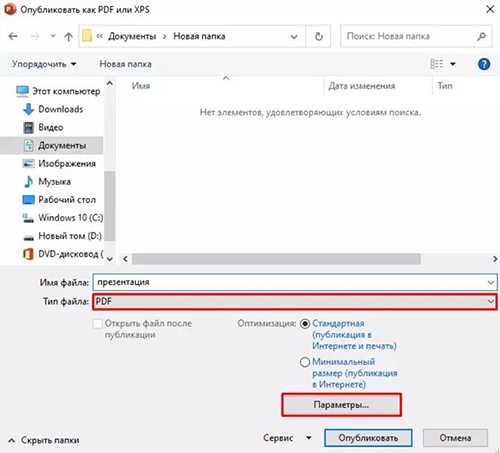Change view with the view mode icon

tap(437, 63)
